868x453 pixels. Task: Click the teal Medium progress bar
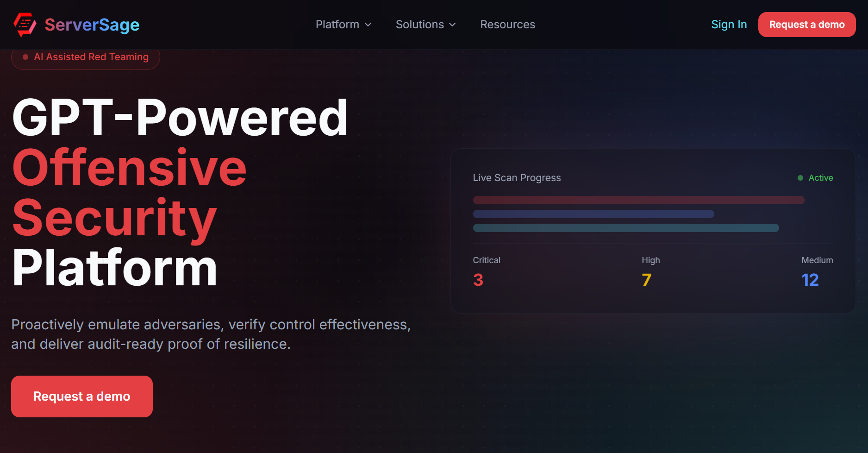point(626,228)
